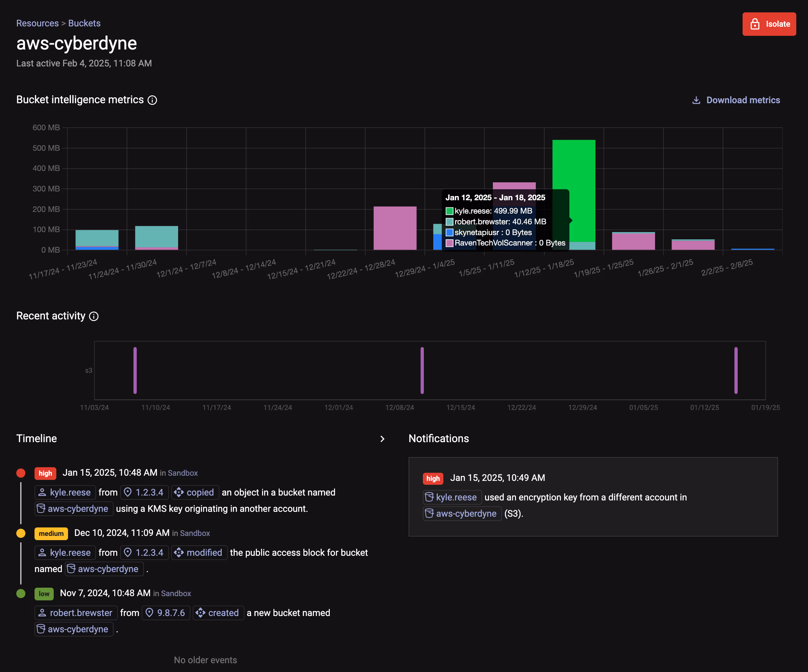Click Sandbox link on Dec 10 event

[195, 533]
